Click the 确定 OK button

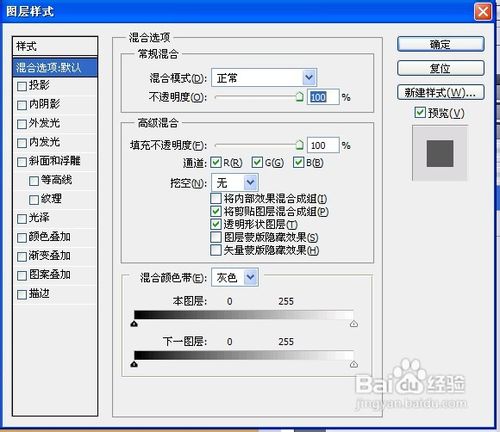coord(441,44)
